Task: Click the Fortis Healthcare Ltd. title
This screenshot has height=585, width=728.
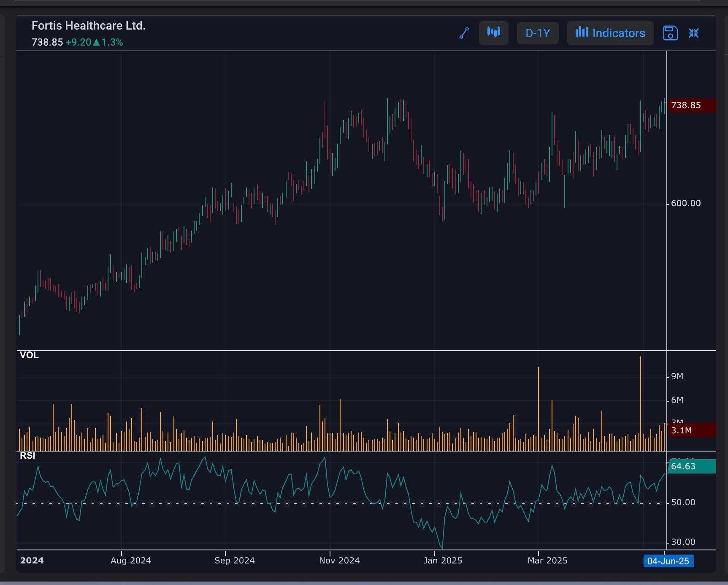Action: pos(89,26)
